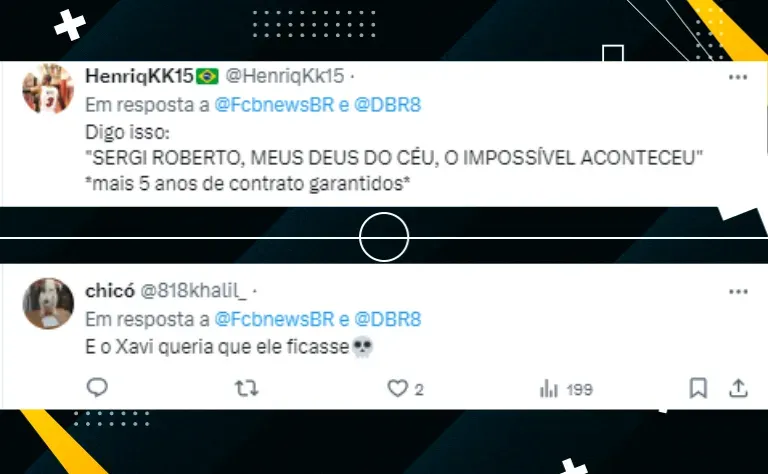768x474 pixels.
Task: Open view analytics showing 199 views
Action: click(566, 389)
